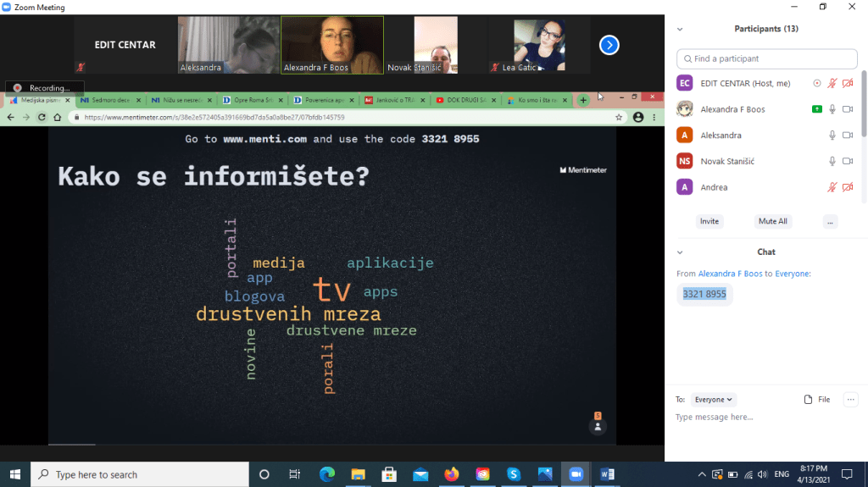
Task: Click EDIT CENTAR's muted microphone icon
Action: tap(832, 83)
